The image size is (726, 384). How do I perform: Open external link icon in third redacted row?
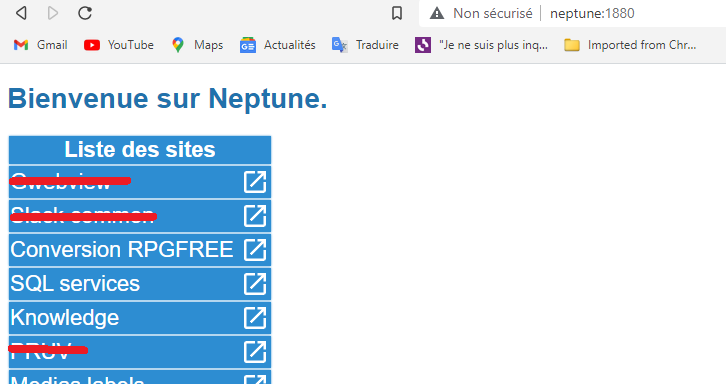pyautogui.click(x=255, y=352)
